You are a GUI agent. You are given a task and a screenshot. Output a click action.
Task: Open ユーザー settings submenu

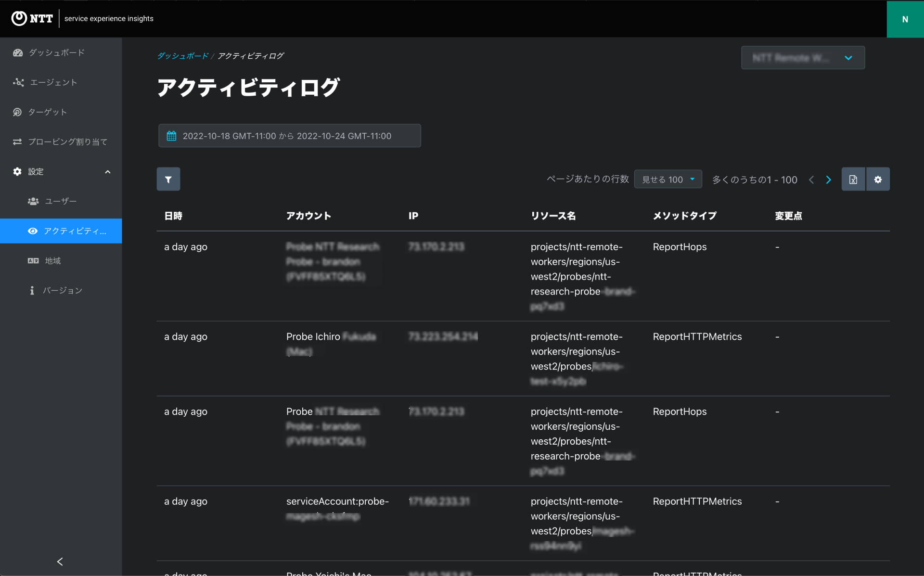tap(61, 201)
